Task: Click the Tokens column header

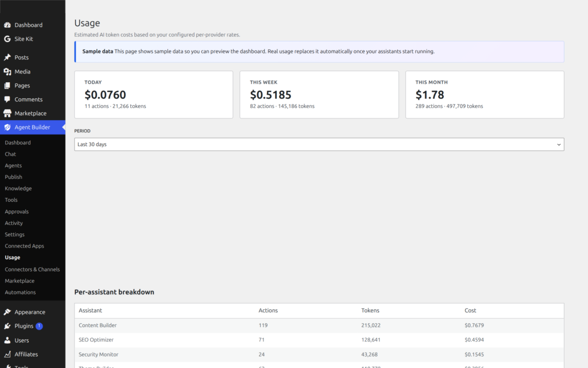Action: (x=370, y=310)
